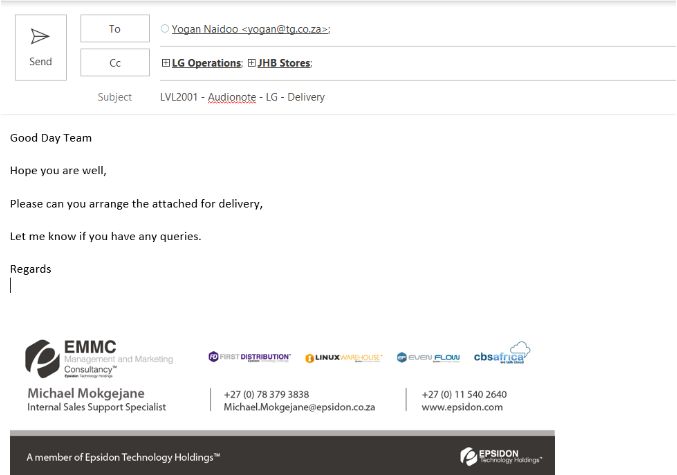Image resolution: width=677 pixels, height=475 pixels.
Task: Click Epsidon Technology Holdings logo in footer
Action: coord(501,457)
